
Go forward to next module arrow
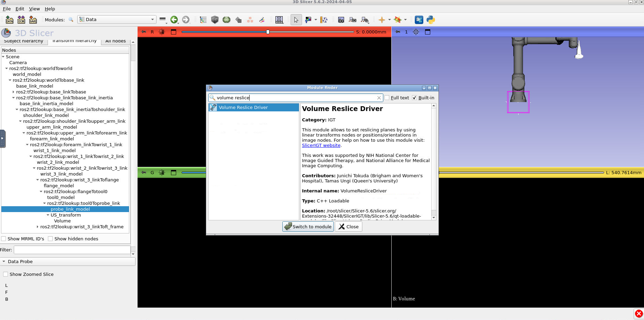pos(186,20)
